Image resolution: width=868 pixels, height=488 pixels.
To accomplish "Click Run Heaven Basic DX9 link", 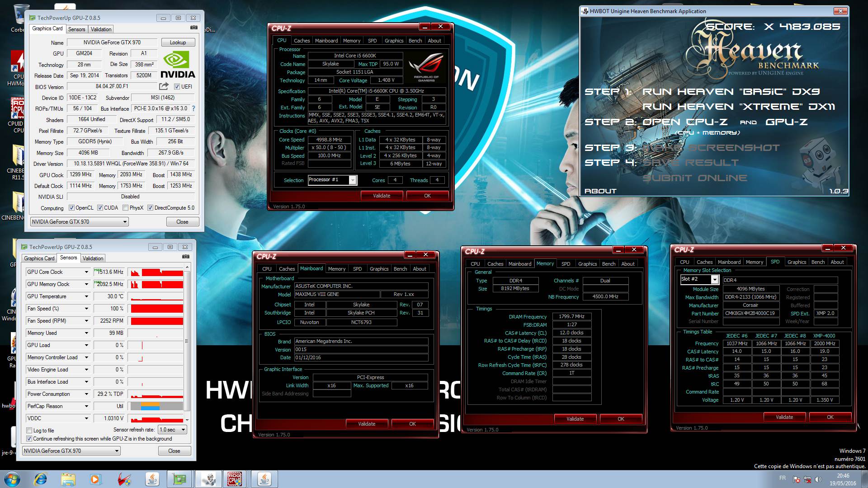I will point(731,92).
